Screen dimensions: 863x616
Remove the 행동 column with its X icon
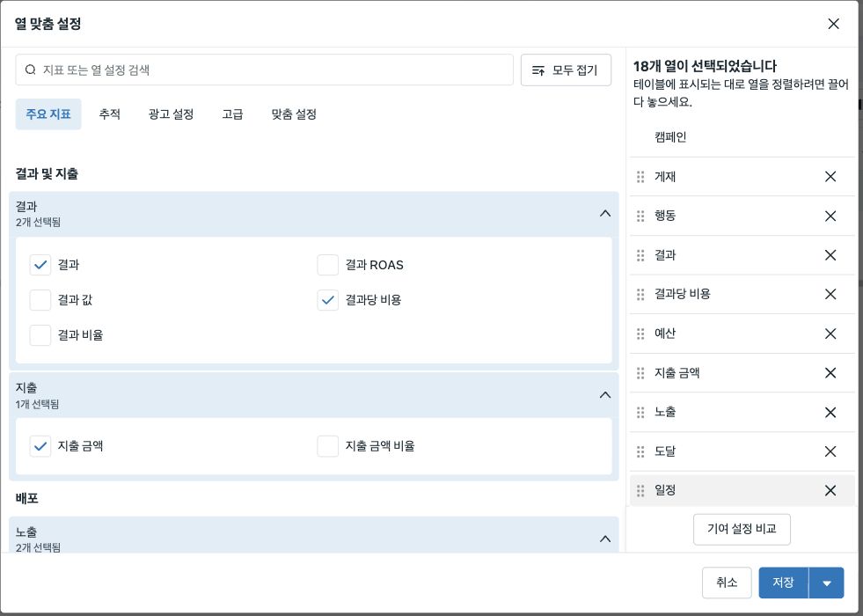click(x=830, y=216)
